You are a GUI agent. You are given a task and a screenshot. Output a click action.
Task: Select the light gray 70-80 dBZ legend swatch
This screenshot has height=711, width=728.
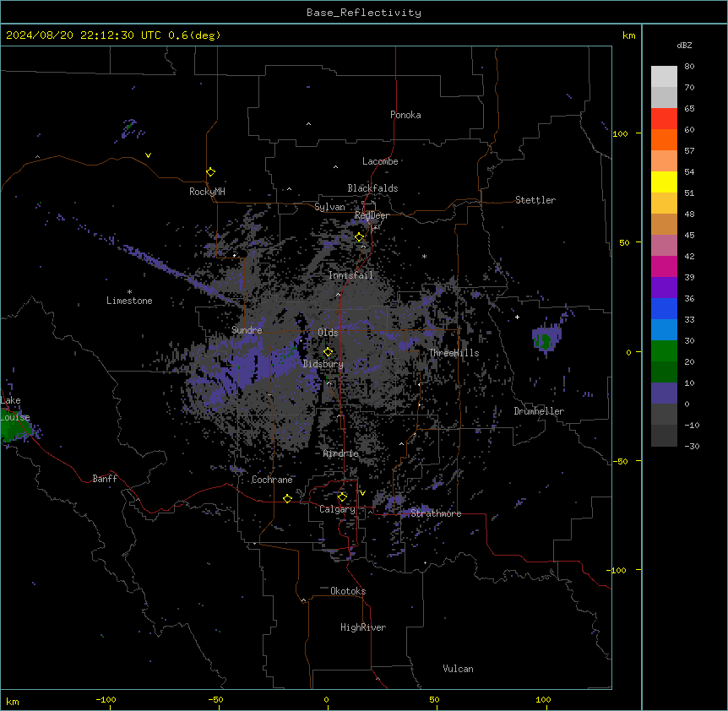tap(664, 77)
